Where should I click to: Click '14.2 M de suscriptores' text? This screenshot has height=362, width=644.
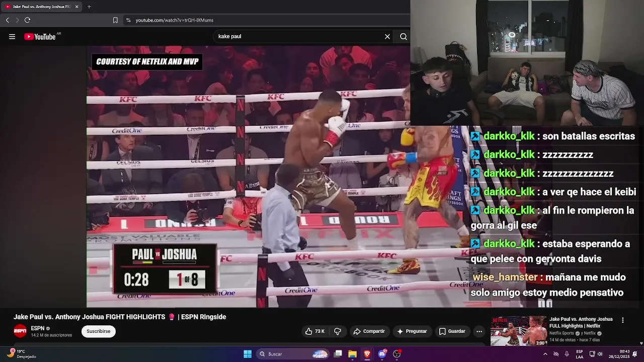51,335
